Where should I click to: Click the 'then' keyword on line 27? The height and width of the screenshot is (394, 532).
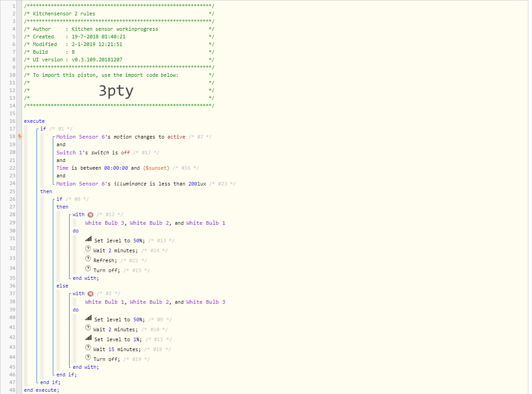pos(62,207)
